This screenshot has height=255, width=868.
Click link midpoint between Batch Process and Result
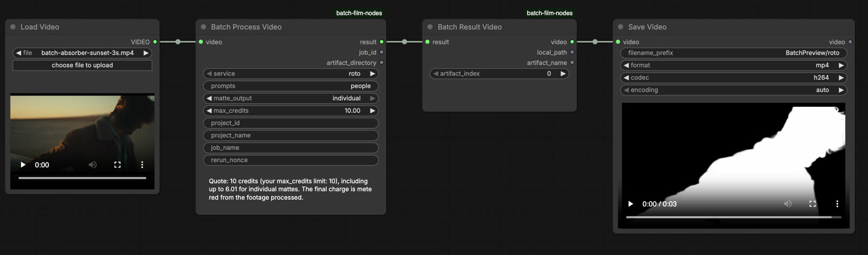[405, 42]
